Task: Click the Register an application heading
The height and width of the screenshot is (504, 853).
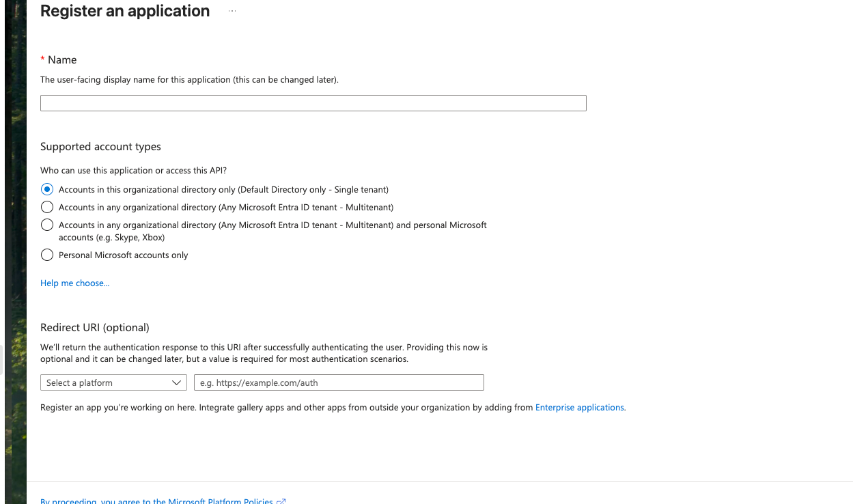Action: click(x=125, y=11)
